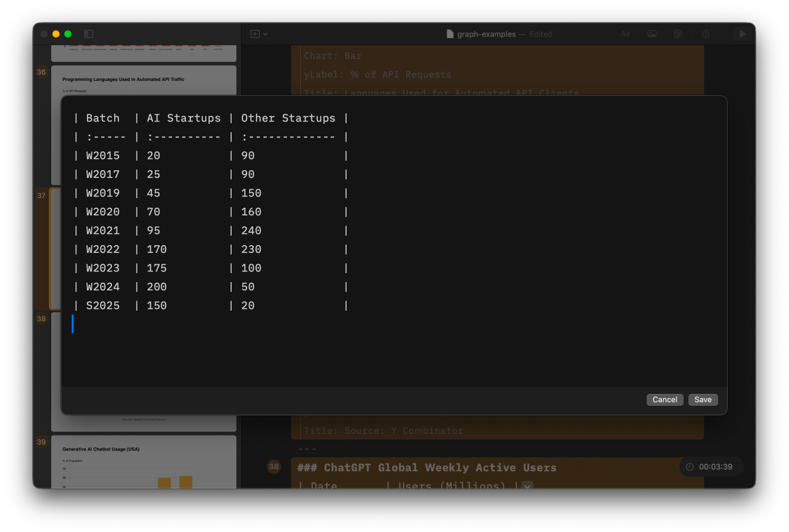Create a new slide with the plus icon
This screenshot has width=789, height=532.
255,34
